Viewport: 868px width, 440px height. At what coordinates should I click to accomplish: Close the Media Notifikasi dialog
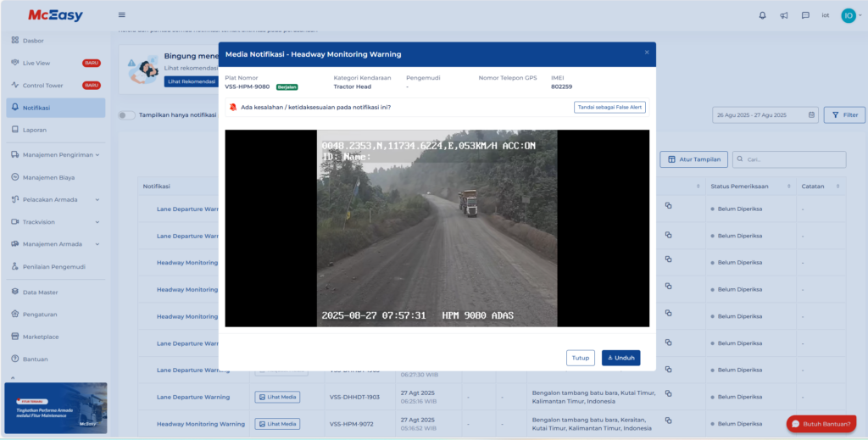coord(647,53)
